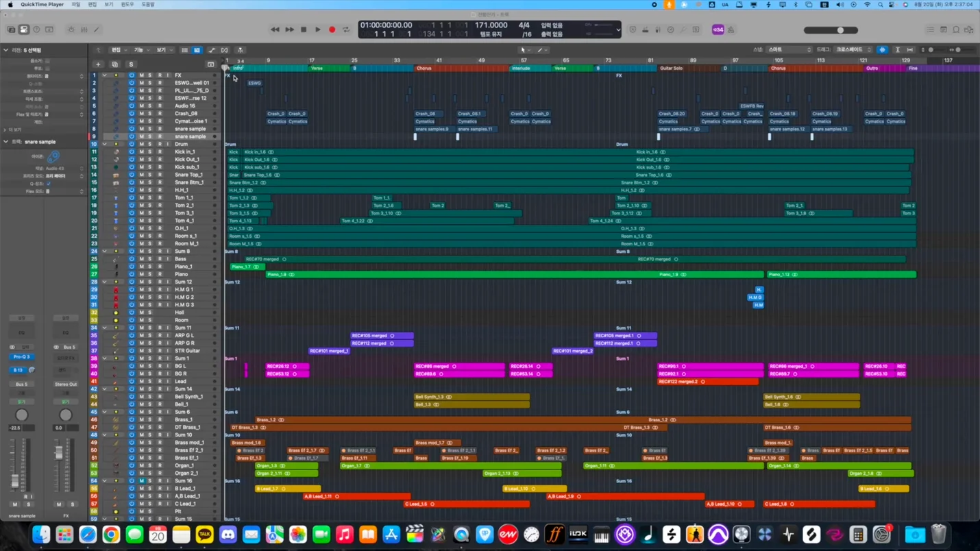Open the Loop Browser icon
Screen dimensions: 980x551
(x=956, y=30)
